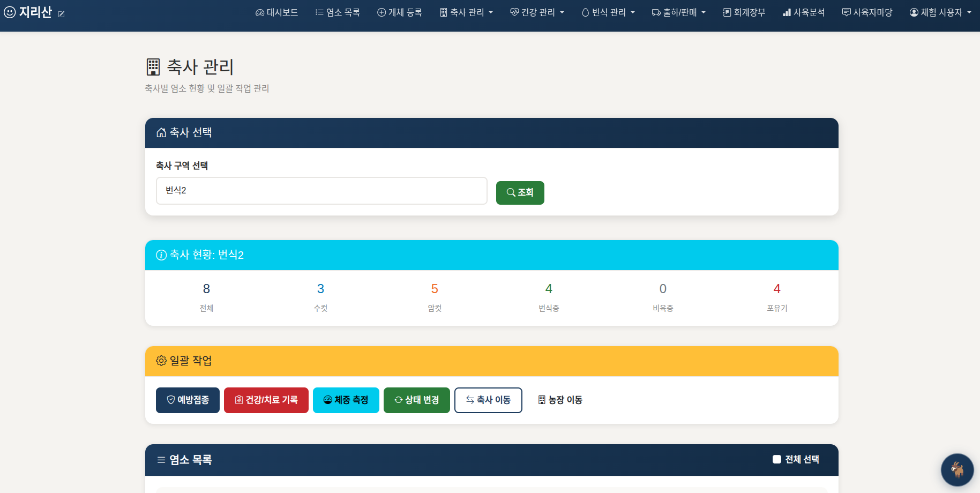Select the 개체 등록 plus icon
Image resolution: width=980 pixels, height=493 pixels.
[x=381, y=12]
